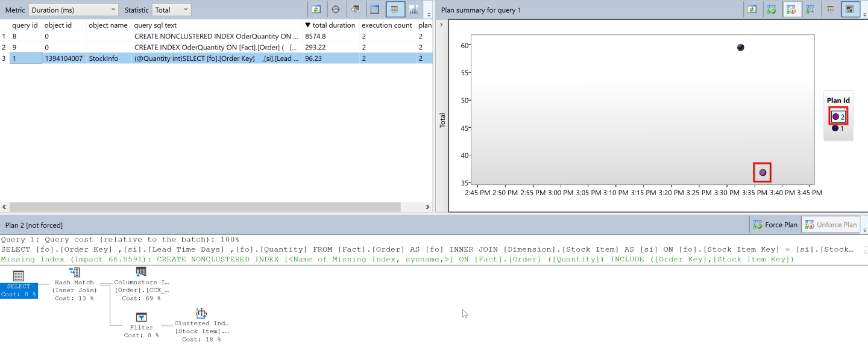Image resolution: width=868 pixels, height=353 pixels.
Task: Click the Plan summary for query 1 title
Action: 481,10
